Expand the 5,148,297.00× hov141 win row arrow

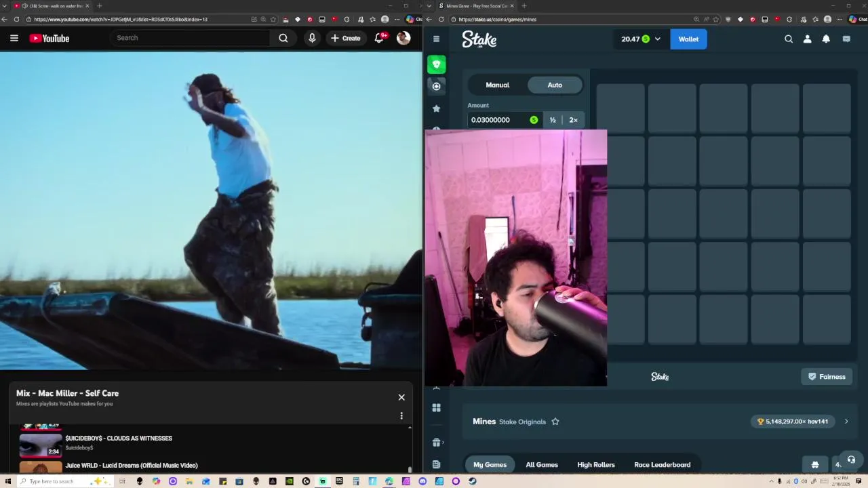pyautogui.click(x=846, y=422)
